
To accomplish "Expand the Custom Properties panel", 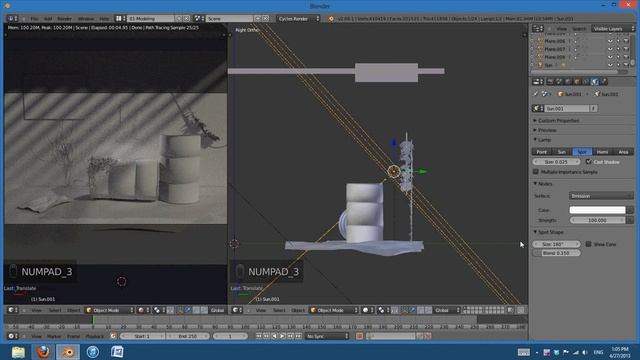I will coord(558,121).
